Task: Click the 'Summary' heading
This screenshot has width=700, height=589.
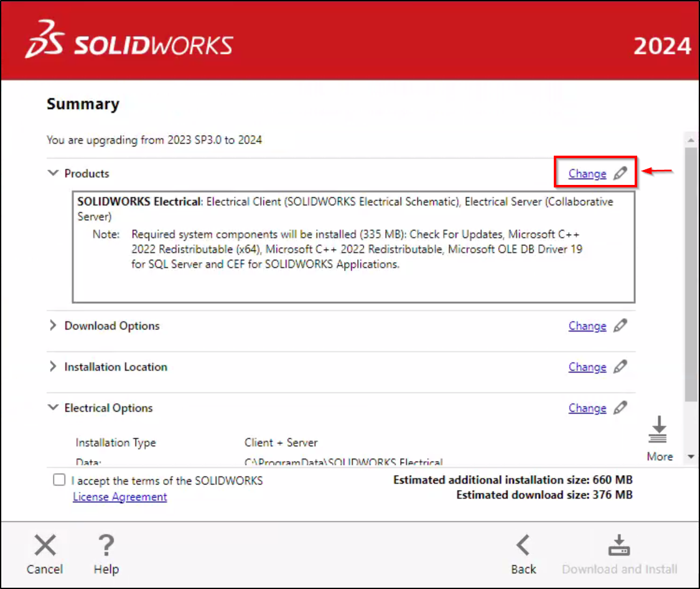Action: click(x=83, y=104)
